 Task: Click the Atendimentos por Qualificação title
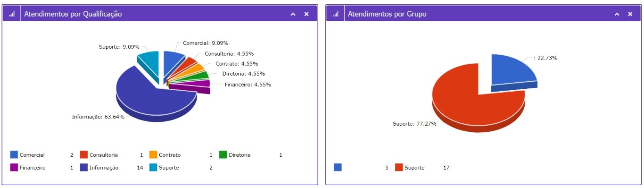tap(73, 14)
